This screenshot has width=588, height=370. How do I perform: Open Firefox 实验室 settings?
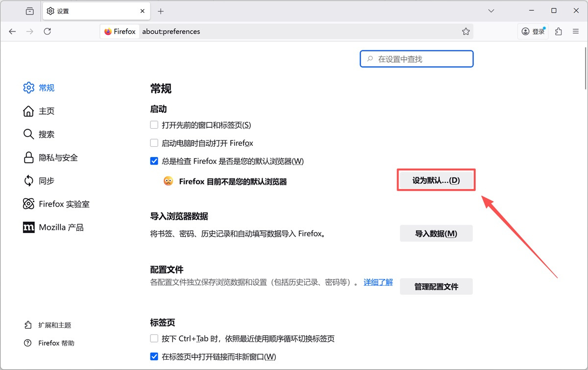28,204
